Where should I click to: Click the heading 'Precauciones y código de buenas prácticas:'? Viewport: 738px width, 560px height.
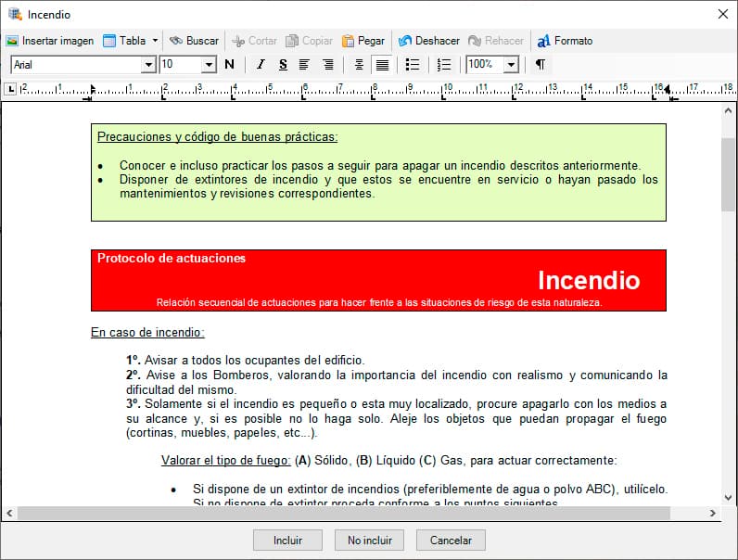click(x=217, y=137)
